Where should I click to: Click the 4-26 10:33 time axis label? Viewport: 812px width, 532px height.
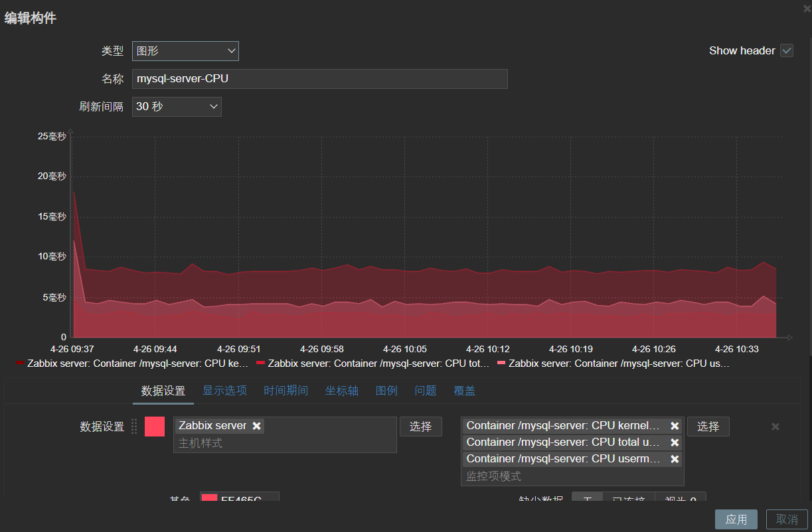(x=736, y=349)
